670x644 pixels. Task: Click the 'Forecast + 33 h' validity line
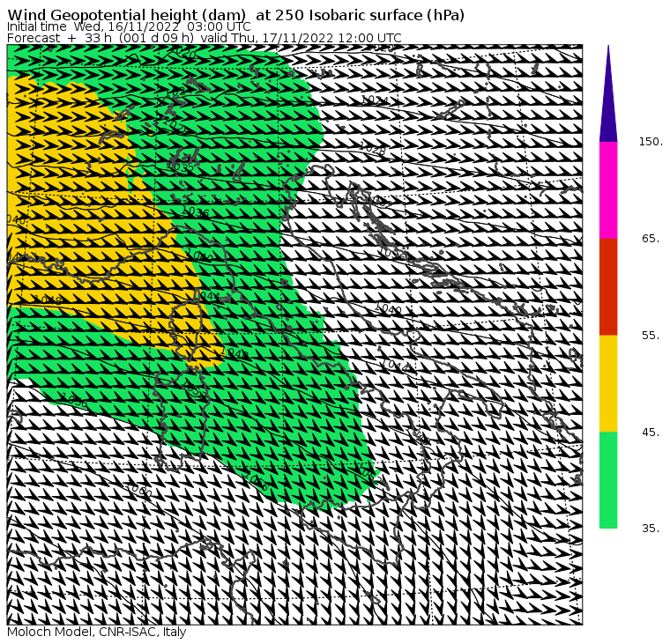[205, 38]
